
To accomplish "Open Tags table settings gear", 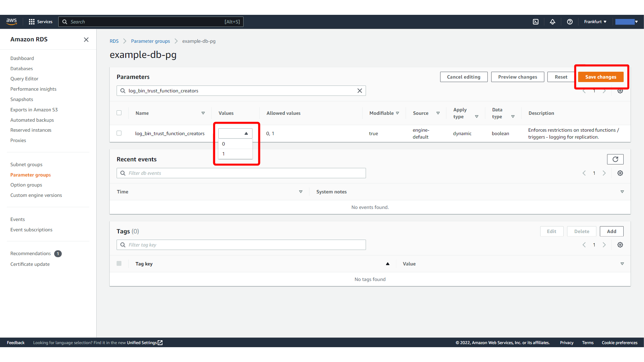I will click(620, 245).
